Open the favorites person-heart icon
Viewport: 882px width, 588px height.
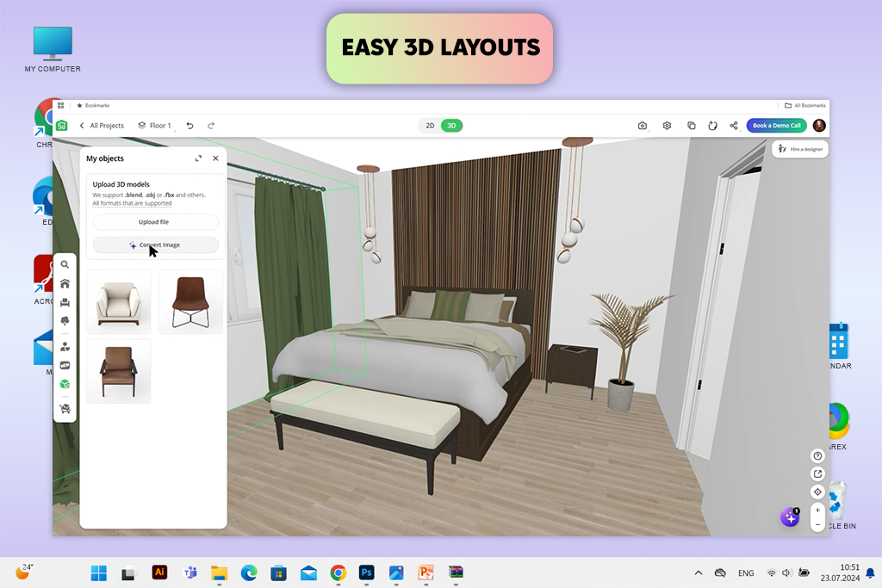tap(65, 347)
